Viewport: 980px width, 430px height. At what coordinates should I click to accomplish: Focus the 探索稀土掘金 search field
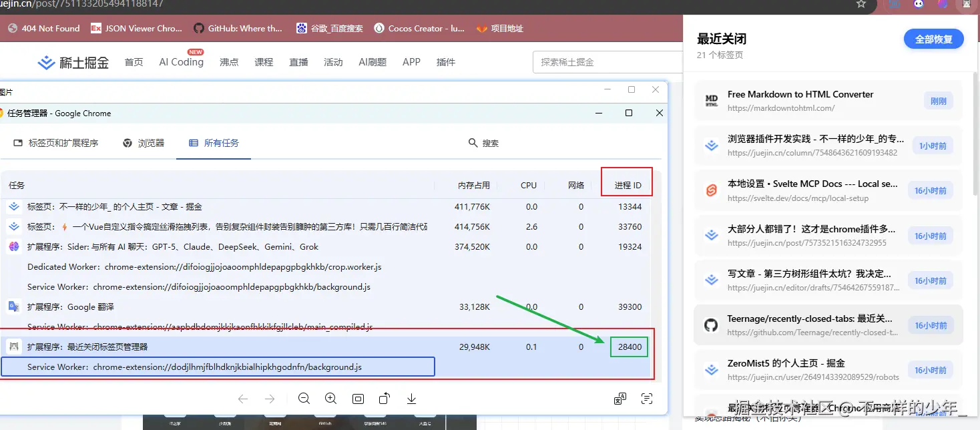click(x=607, y=62)
